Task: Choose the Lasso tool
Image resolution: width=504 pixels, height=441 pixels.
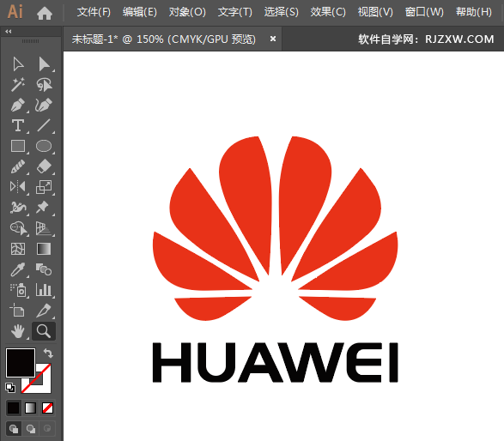Action: click(44, 84)
